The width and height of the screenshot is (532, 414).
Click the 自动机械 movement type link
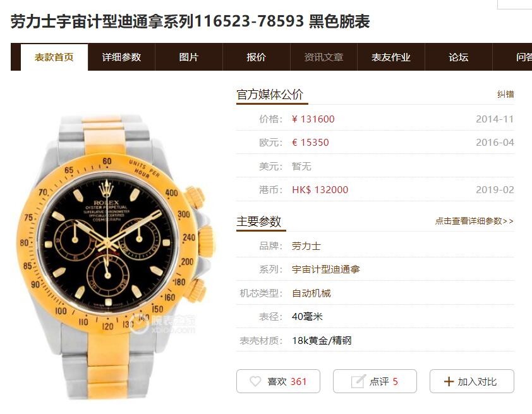click(x=311, y=293)
